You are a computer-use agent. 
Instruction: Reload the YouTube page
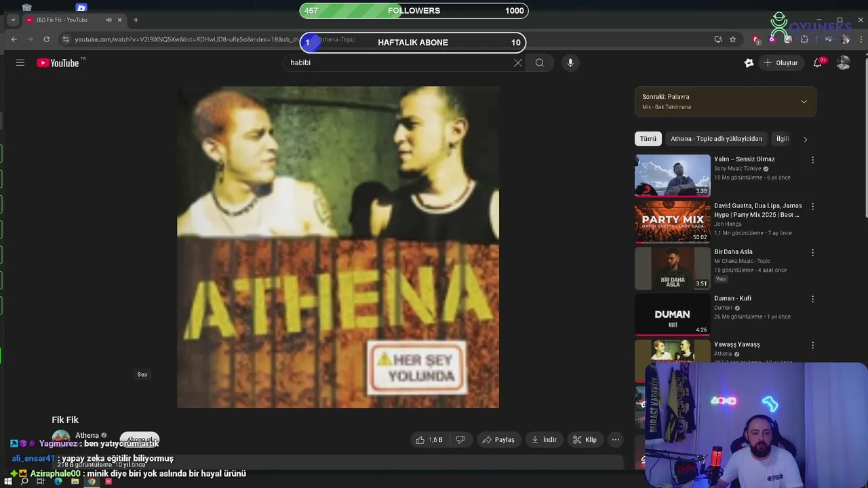pos(46,39)
